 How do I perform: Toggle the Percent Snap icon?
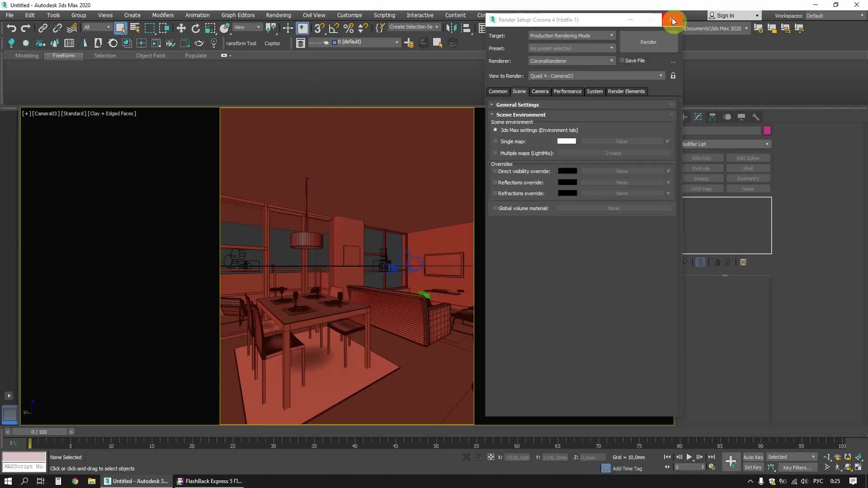click(348, 28)
